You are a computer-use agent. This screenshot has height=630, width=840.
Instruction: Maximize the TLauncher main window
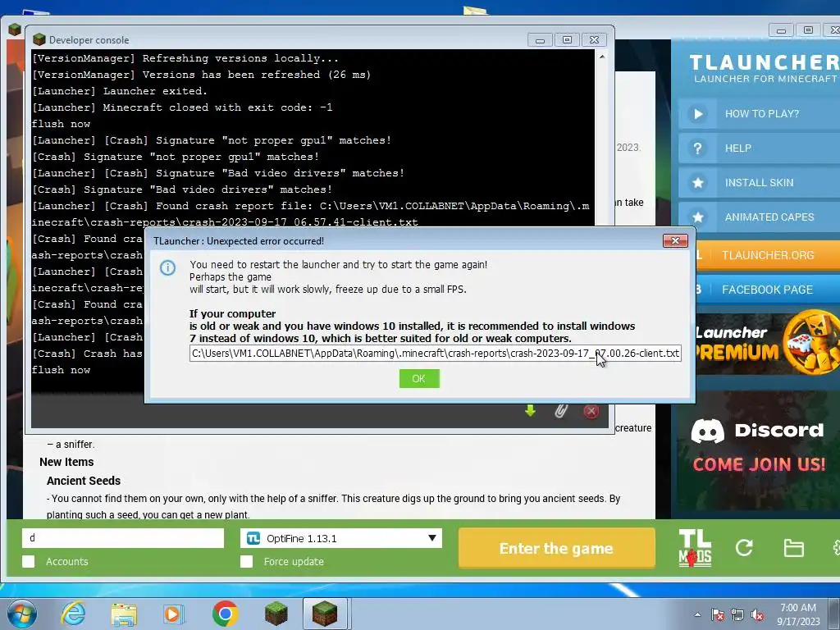[x=808, y=30]
